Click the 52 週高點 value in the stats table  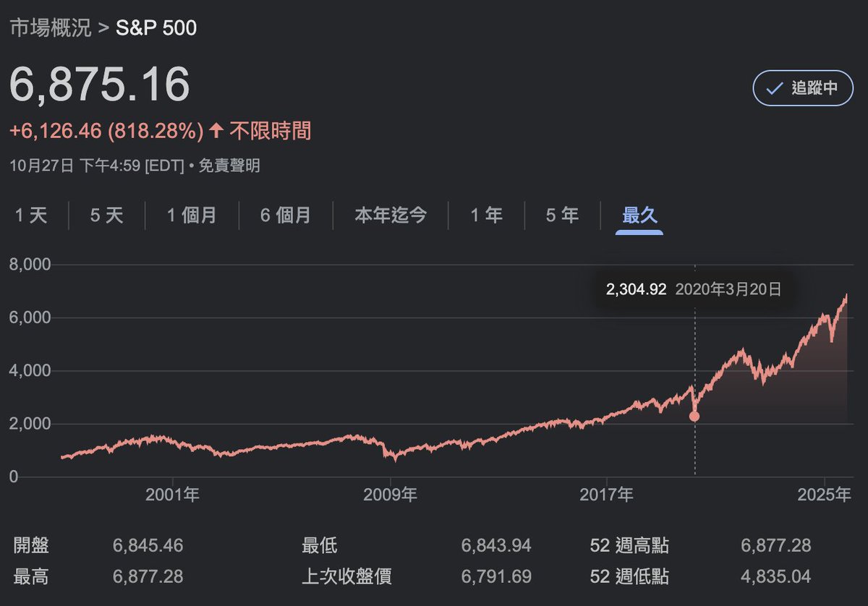click(776, 545)
